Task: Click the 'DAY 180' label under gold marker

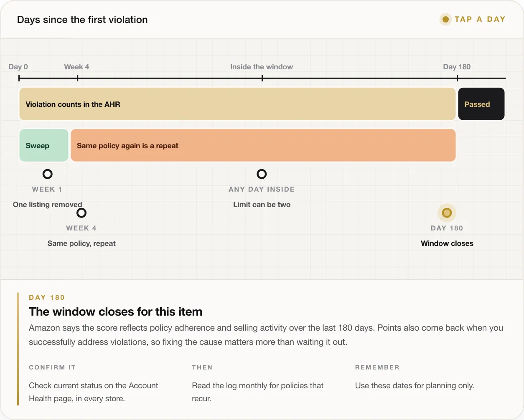Action: [447, 228]
